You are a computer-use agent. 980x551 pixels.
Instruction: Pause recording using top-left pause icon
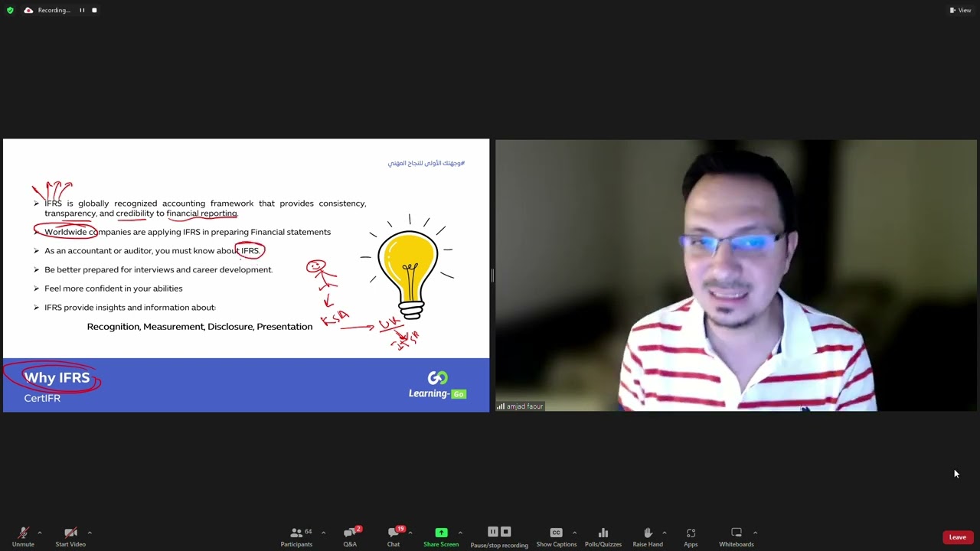click(82, 10)
